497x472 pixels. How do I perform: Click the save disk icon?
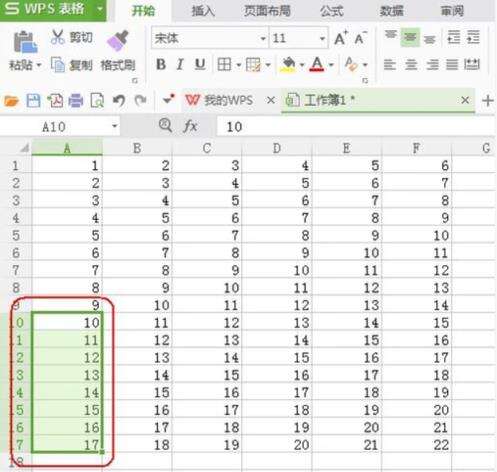[x=33, y=100]
